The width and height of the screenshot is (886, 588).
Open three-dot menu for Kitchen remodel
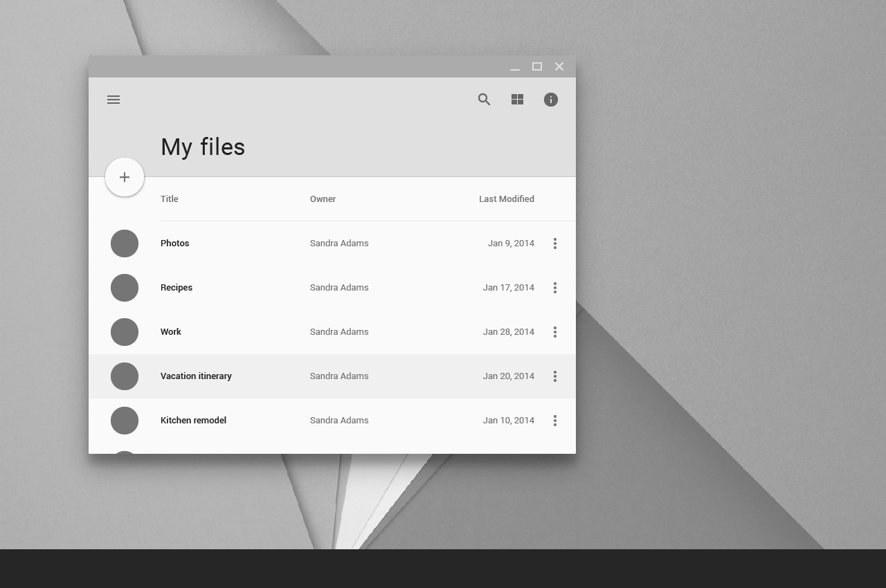(x=554, y=421)
